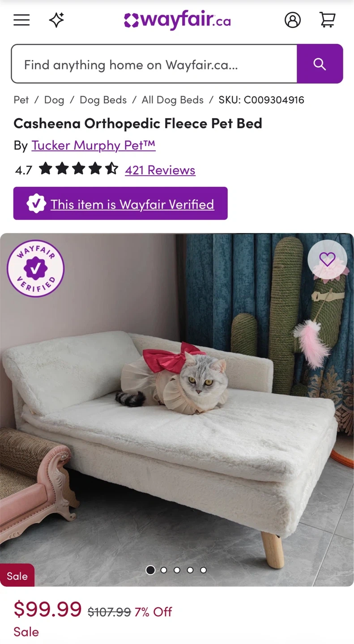
Task: Select the fourth image carousel dot
Action: pos(190,570)
